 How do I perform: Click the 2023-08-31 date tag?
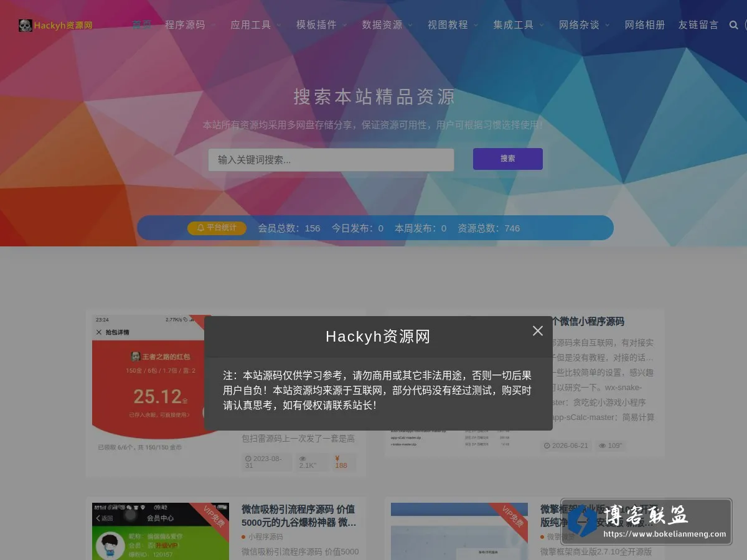266,462
